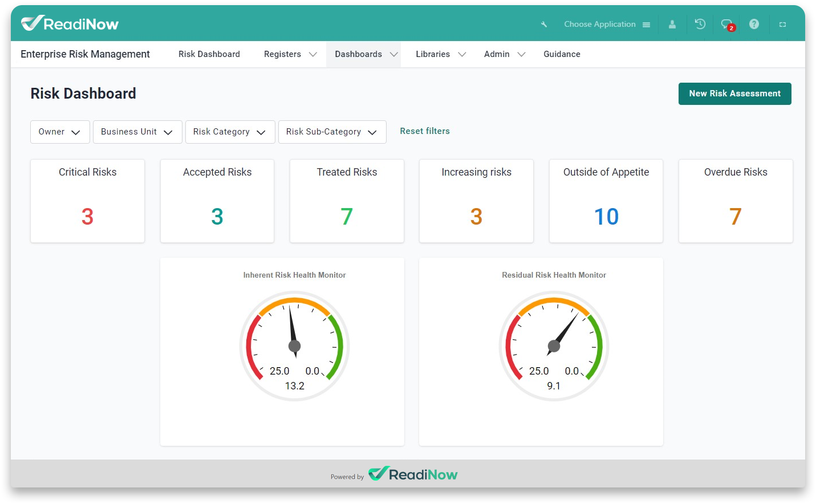Open the Risk Sub-Category dropdown
Screen dimensions: 816x504
[332, 132]
